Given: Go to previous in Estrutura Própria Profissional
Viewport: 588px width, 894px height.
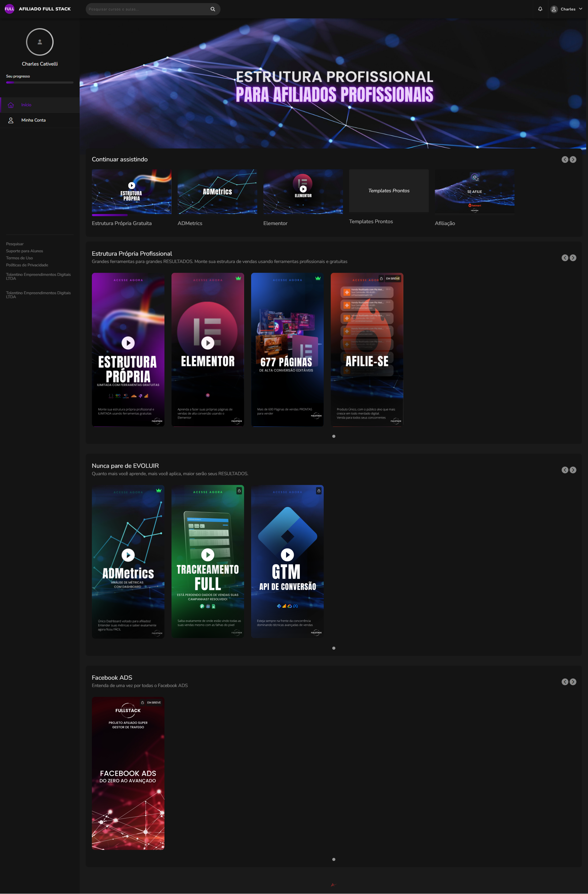Looking at the screenshot, I should click(x=564, y=258).
